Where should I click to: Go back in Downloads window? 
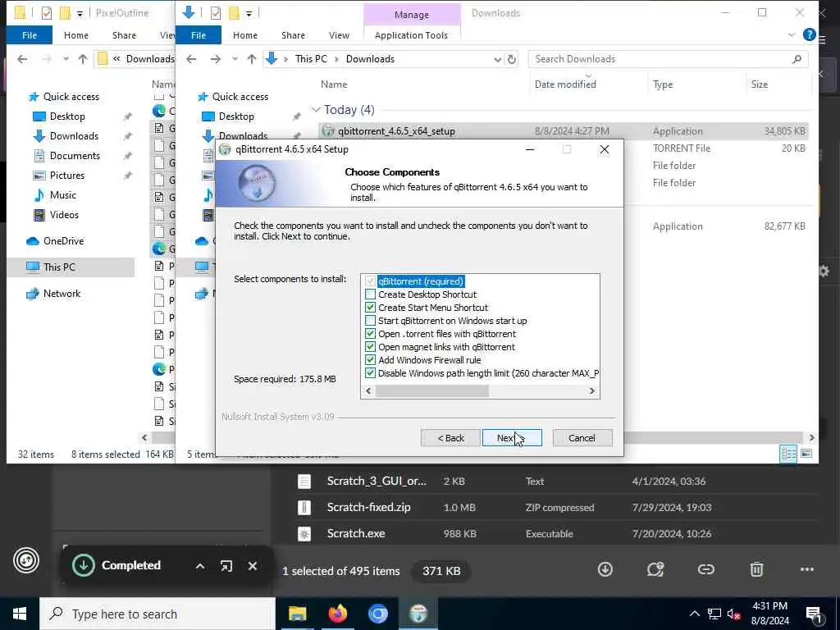click(191, 59)
